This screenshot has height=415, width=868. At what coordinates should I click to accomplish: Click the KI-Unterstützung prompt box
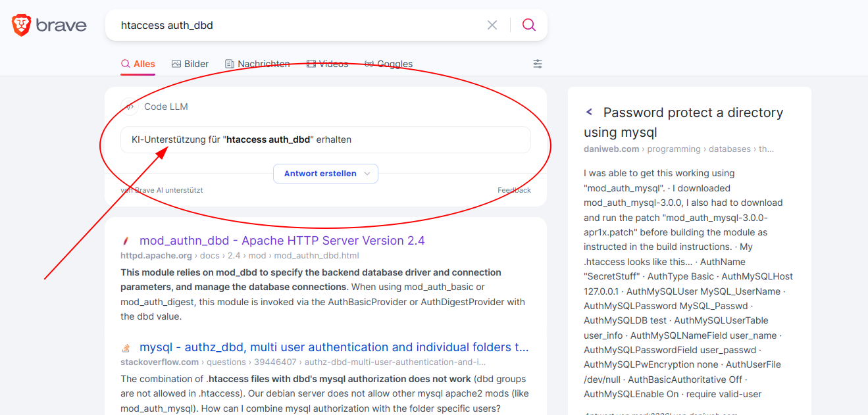pyautogui.click(x=326, y=139)
